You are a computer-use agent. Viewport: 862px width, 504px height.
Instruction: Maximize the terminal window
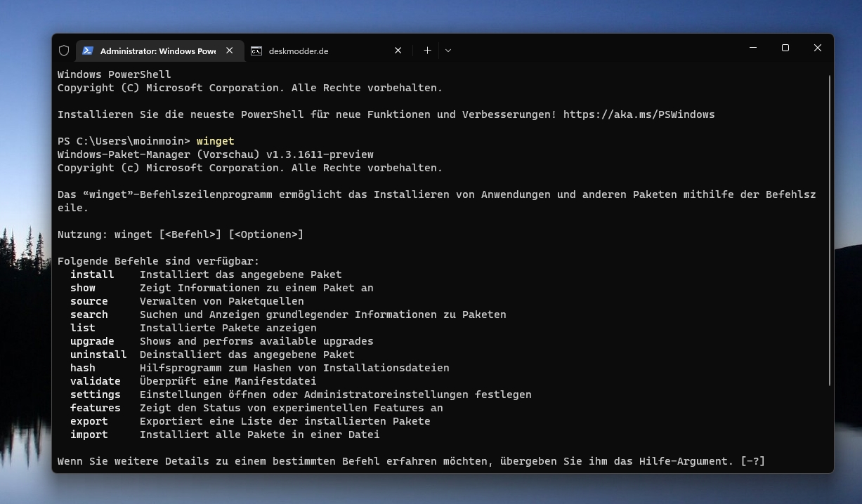pos(785,48)
